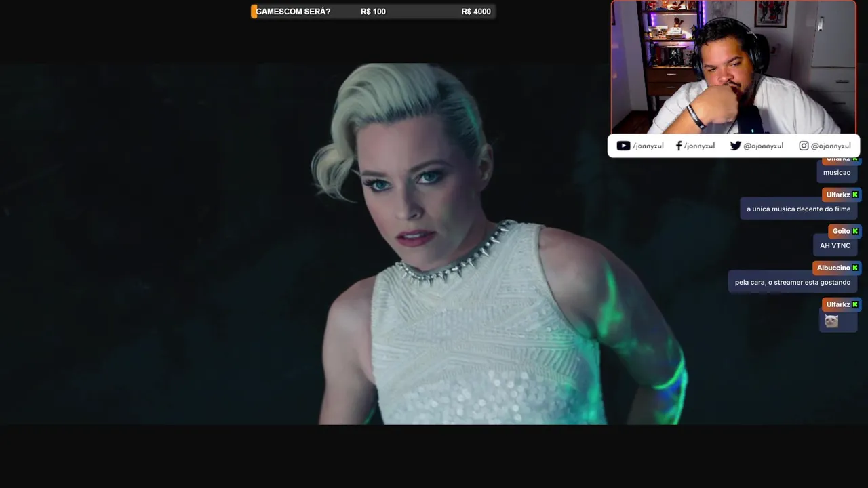Screen dimensions: 868x488
Task: Click the Instagram icon
Action: click(x=804, y=146)
